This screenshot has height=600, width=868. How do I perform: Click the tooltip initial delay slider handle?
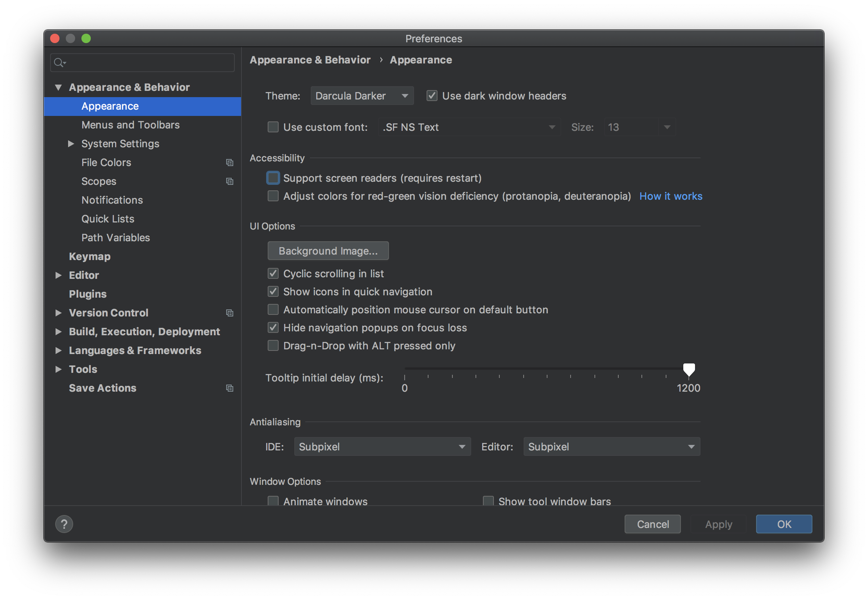[x=689, y=369]
